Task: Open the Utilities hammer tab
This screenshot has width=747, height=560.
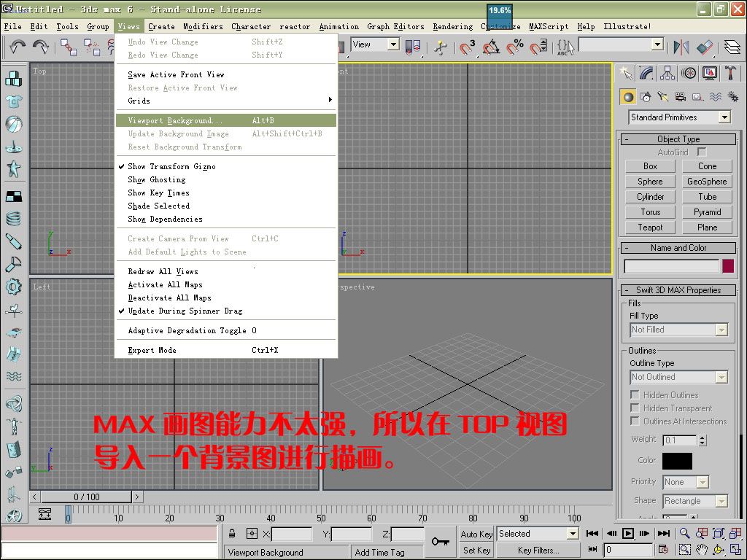Action: click(730, 73)
